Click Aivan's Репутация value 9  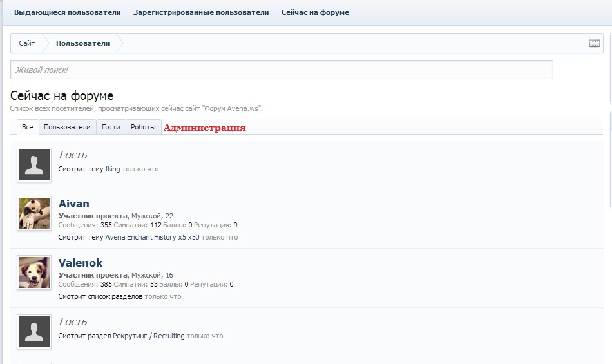click(x=235, y=225)
